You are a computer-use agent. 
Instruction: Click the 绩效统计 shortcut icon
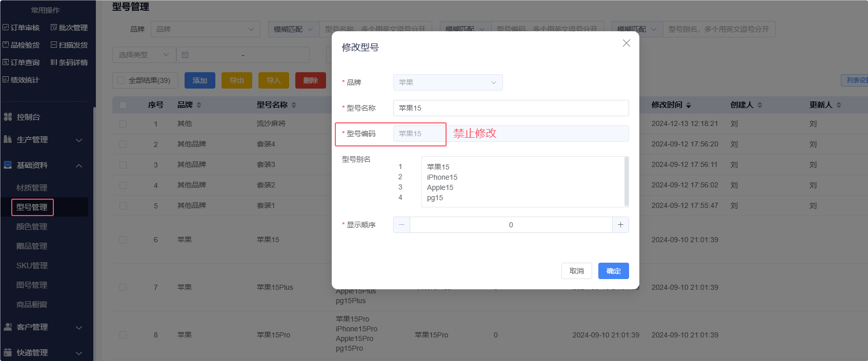point(6,80)
